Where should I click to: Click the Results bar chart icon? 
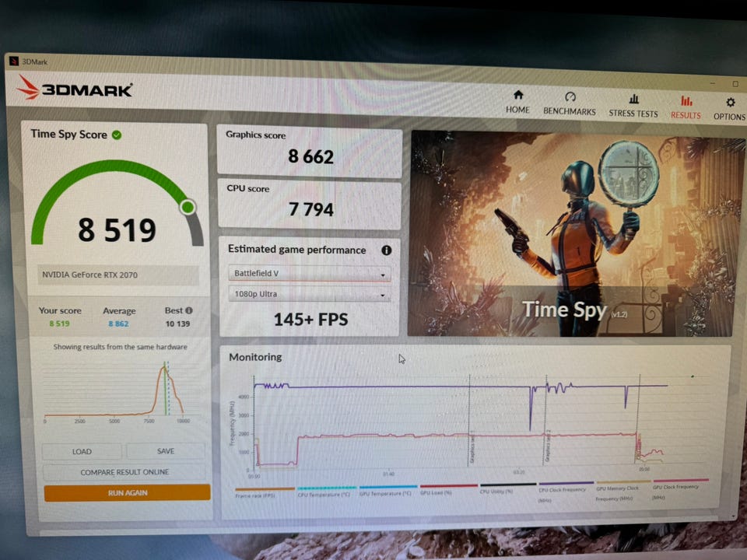686,100
